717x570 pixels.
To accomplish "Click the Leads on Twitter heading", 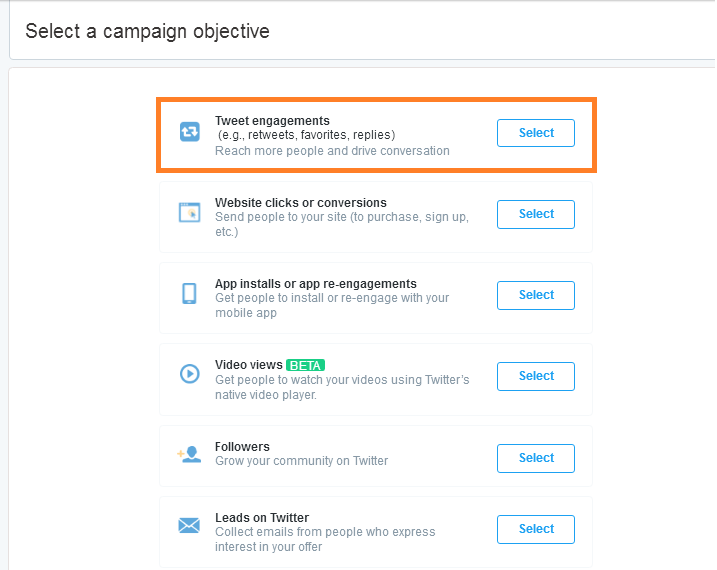I will pyautogui.click(x=262, y=517).
